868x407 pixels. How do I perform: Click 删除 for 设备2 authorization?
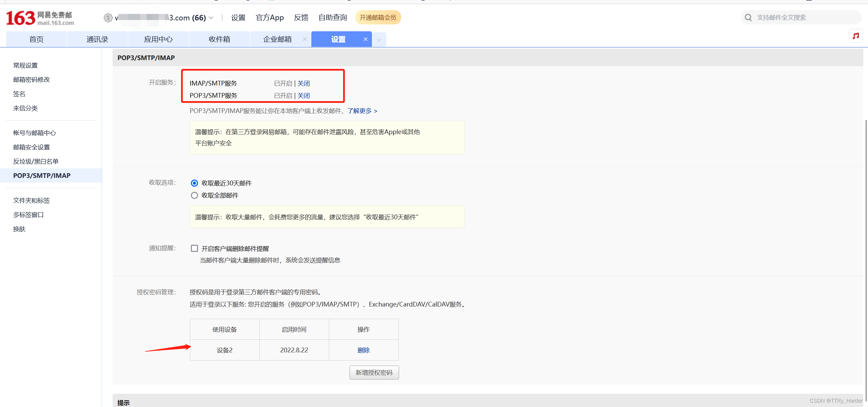pyautogui.click(x=363, y=350)
